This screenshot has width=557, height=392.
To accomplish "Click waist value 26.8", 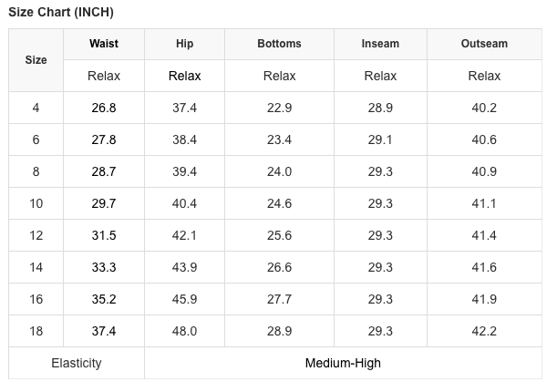I will coord(104,108).
